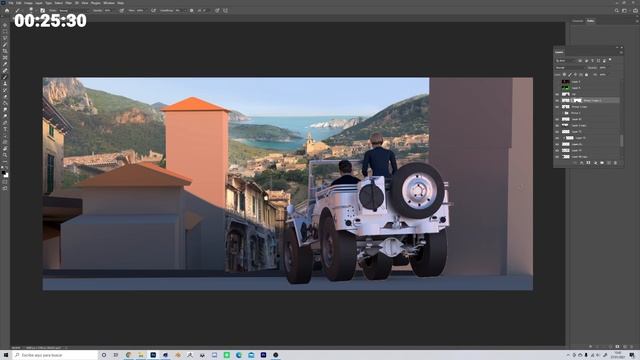Image resolution: width=640 pixels, height=360 pixels.
Task: Open the Image menu
Action: (x=28, y=3)
